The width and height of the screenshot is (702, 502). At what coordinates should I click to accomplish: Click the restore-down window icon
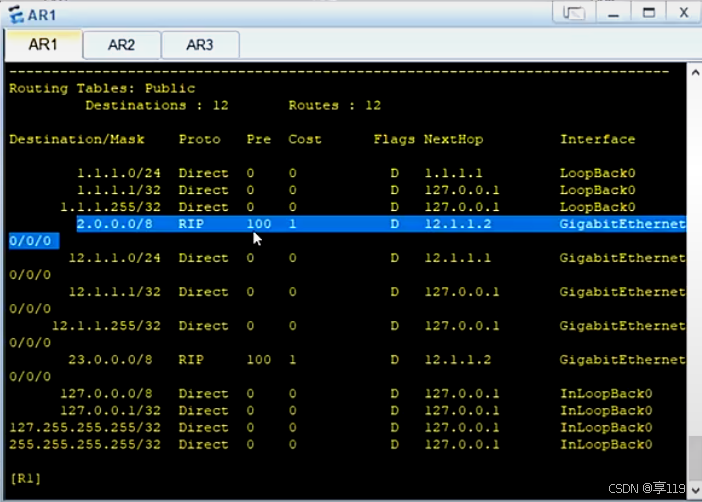[x=574, y=13]
